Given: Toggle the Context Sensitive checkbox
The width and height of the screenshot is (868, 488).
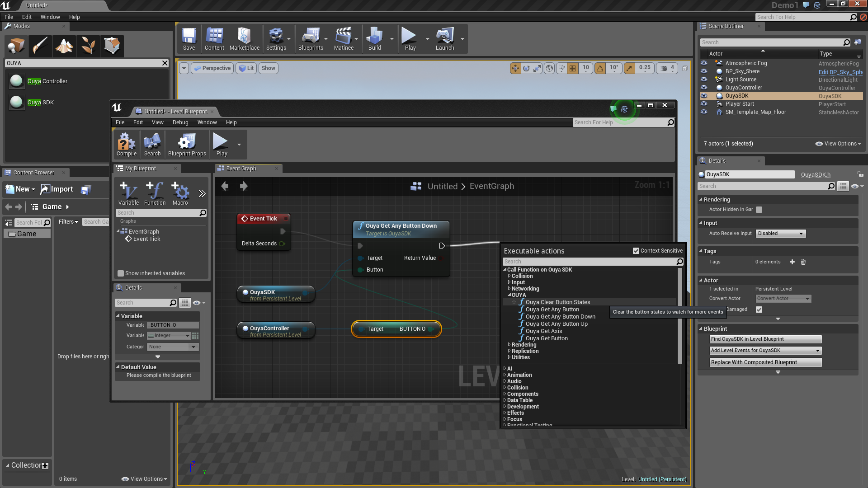Looking at the screenshot, I should click(x=636, y=251).
